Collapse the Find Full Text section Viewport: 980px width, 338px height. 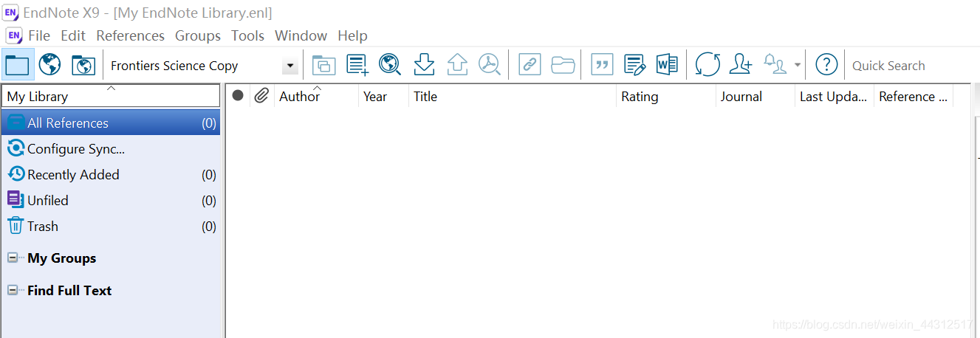click(13, 291)
